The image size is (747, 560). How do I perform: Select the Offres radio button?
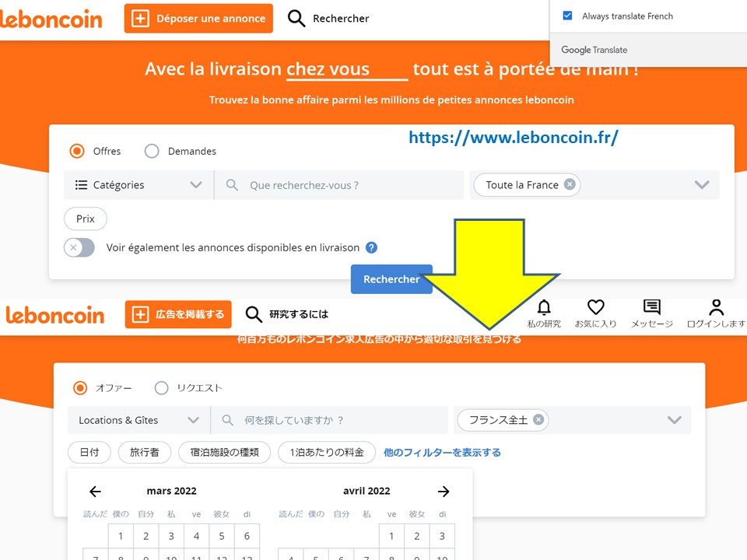point(77,151)
